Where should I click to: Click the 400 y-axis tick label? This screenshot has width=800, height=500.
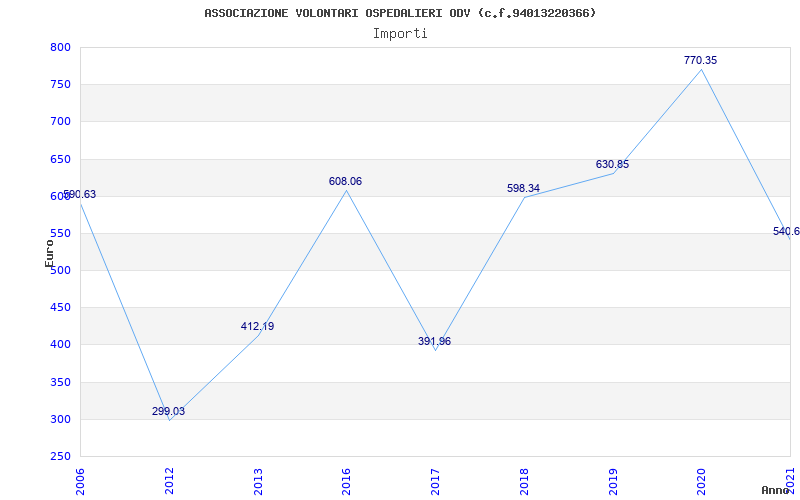point(60,345)
